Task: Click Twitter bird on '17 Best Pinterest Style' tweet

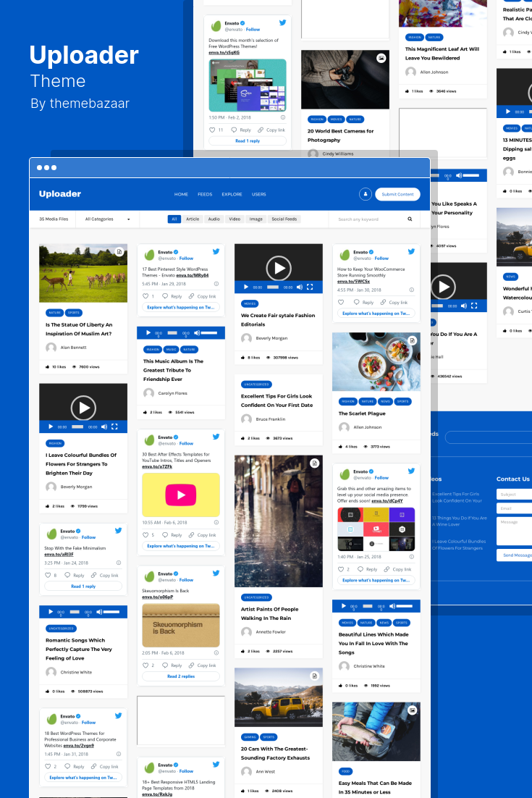Action: coord(216,251)
